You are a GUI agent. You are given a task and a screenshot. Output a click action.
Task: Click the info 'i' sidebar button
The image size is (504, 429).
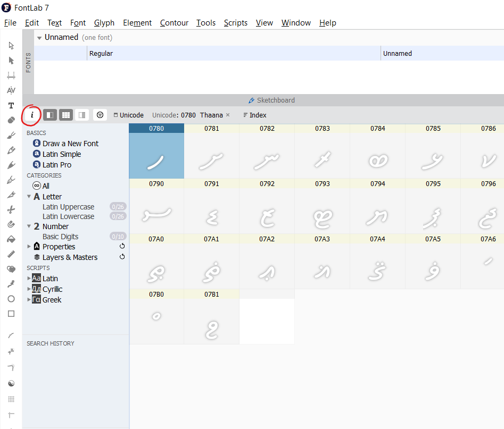tap(32, 115)
